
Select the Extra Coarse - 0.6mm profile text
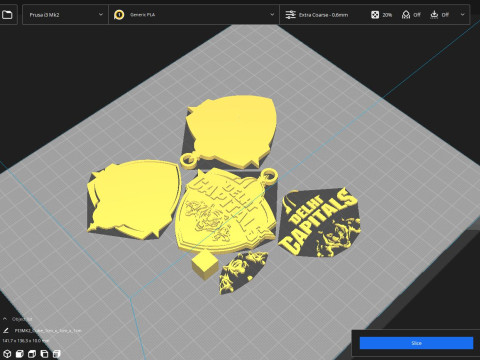[323, 15]
